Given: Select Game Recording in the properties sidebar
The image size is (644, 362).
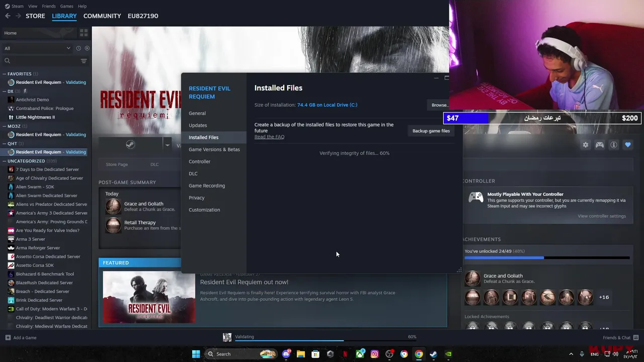Looking at the screenshot, I should (x=213, y=186).
